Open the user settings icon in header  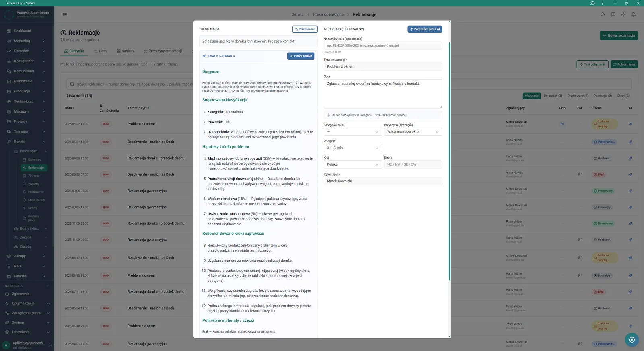(x=603, y=14)
